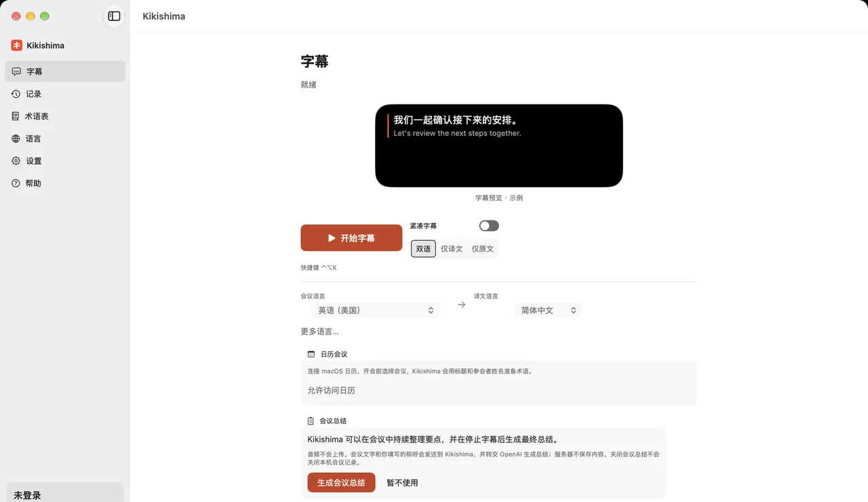
Task: Click the 更多语言... link
Action: (x=320, y=332)
